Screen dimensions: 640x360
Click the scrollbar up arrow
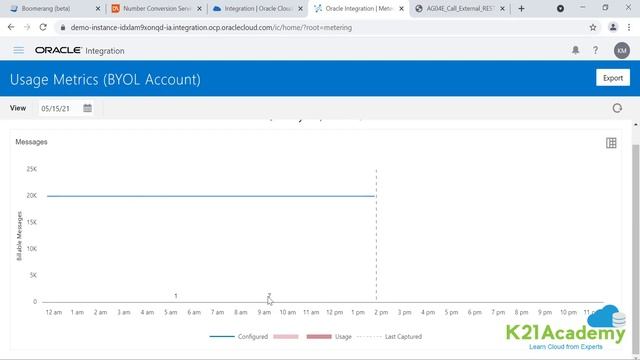[636, 124]
